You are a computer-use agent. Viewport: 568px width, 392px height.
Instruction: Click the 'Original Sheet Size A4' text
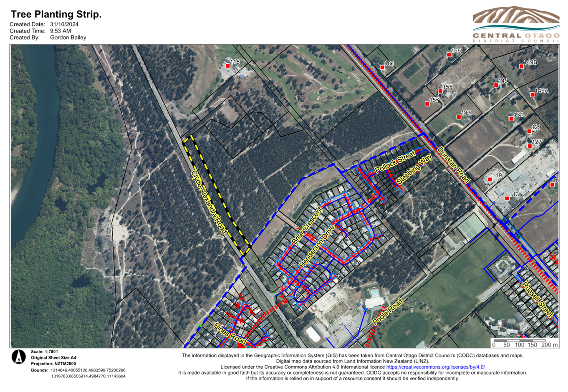(53, 358)
